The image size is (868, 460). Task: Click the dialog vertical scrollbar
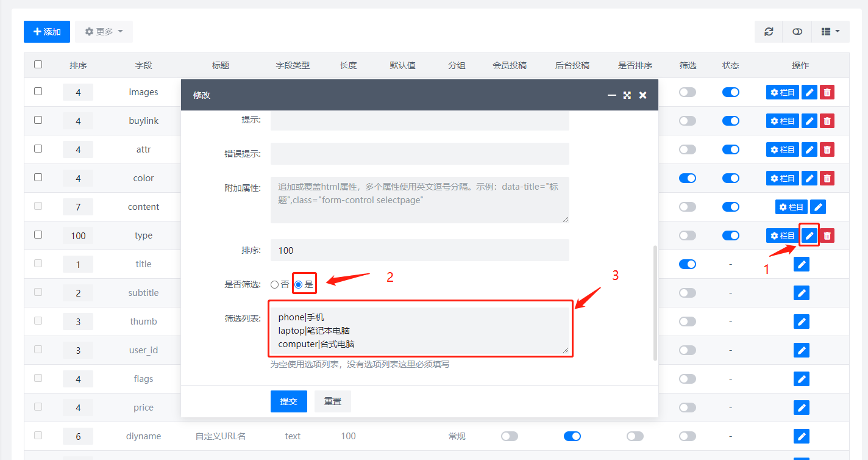(655, 303)
